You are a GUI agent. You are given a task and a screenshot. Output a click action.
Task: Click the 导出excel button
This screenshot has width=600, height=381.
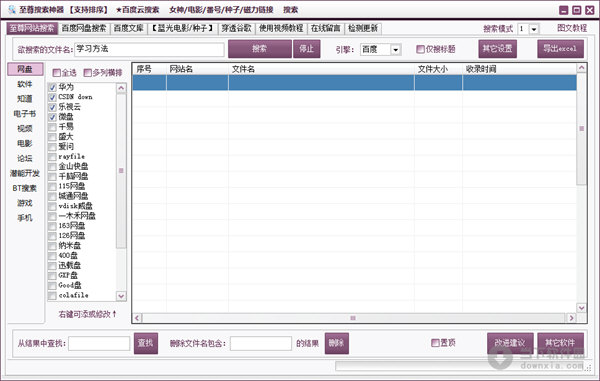click(560, 49)
